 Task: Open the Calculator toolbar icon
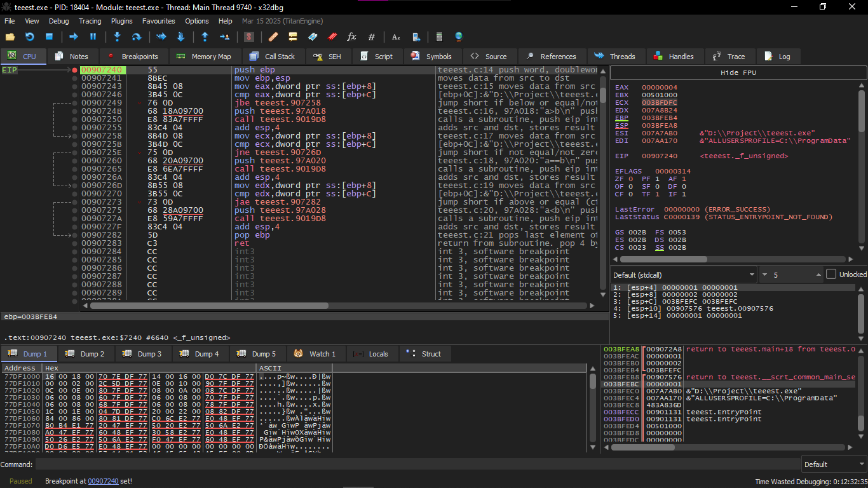click(440, 37)
